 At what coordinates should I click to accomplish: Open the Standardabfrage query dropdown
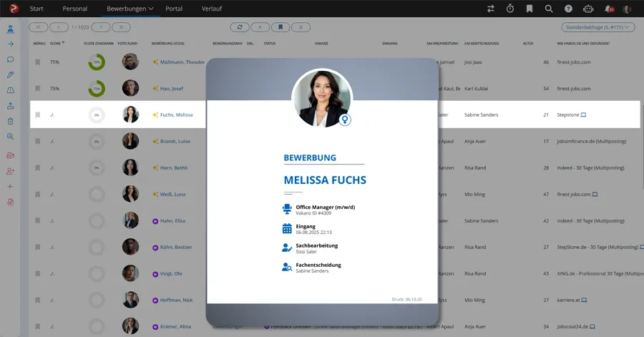pyautogui.click(x=598, y=27)
